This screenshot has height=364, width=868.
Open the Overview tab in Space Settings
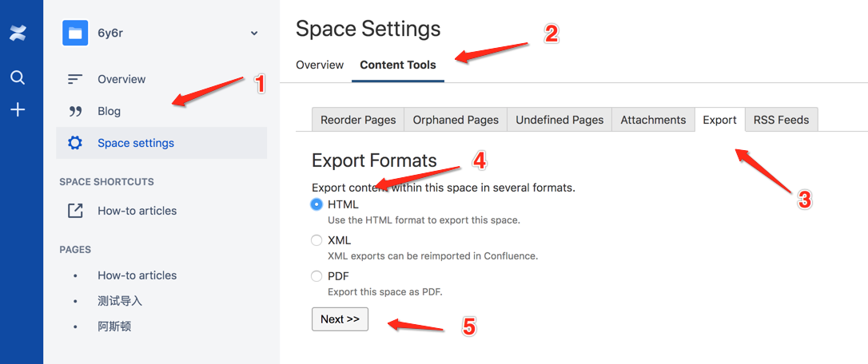point(320,65)
